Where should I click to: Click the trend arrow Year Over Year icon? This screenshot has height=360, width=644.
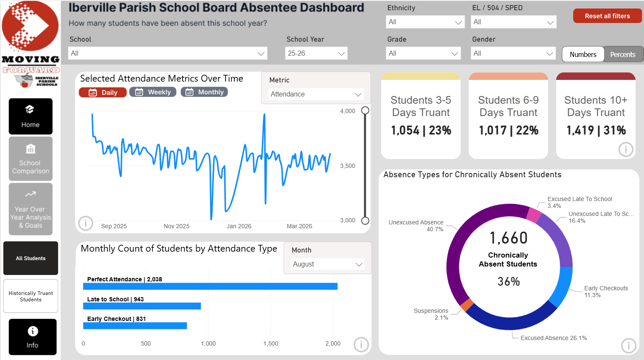point(31,194)
